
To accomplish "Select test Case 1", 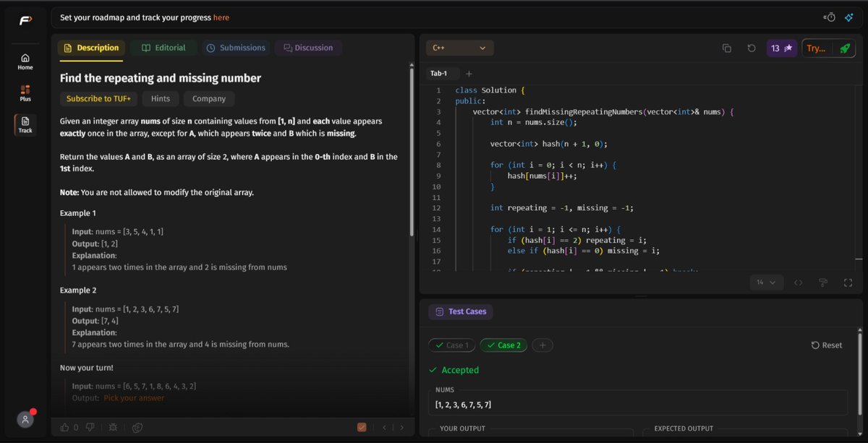I will [x=452, y=345].
